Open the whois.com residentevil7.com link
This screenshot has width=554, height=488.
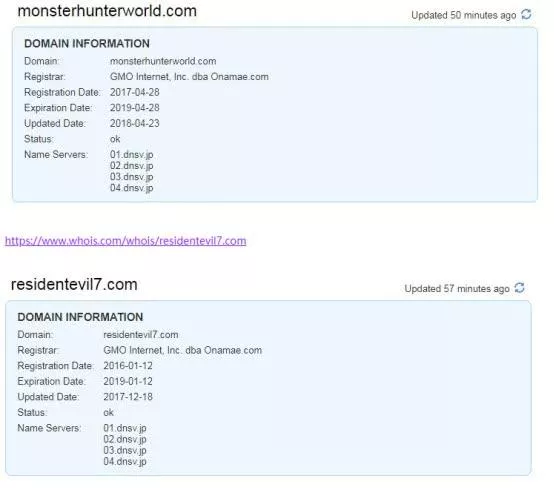coord(125,241)
